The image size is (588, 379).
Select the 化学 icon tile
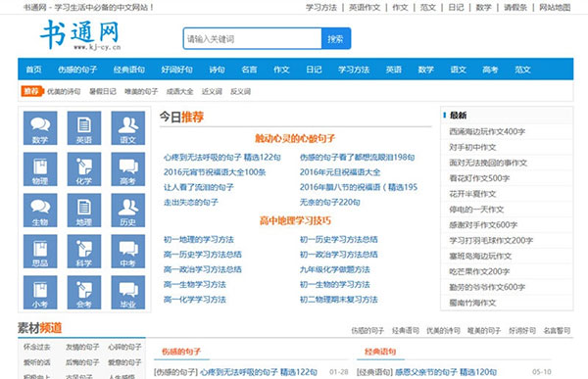84,169
